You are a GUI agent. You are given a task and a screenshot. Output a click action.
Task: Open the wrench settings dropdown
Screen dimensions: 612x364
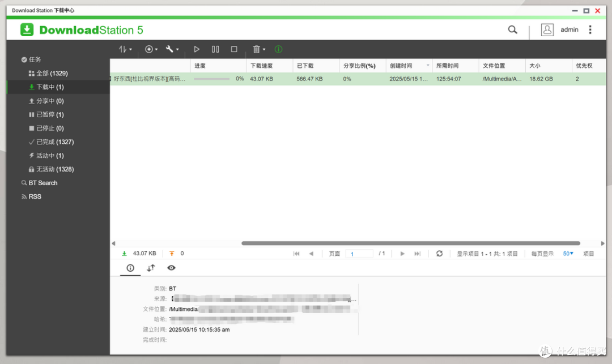[172, 49]
